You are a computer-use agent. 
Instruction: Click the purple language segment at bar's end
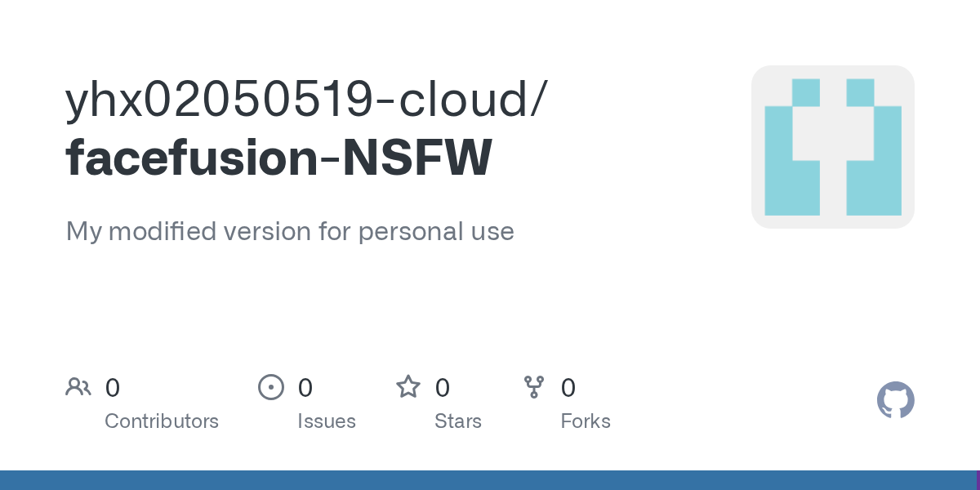[978, 480]
